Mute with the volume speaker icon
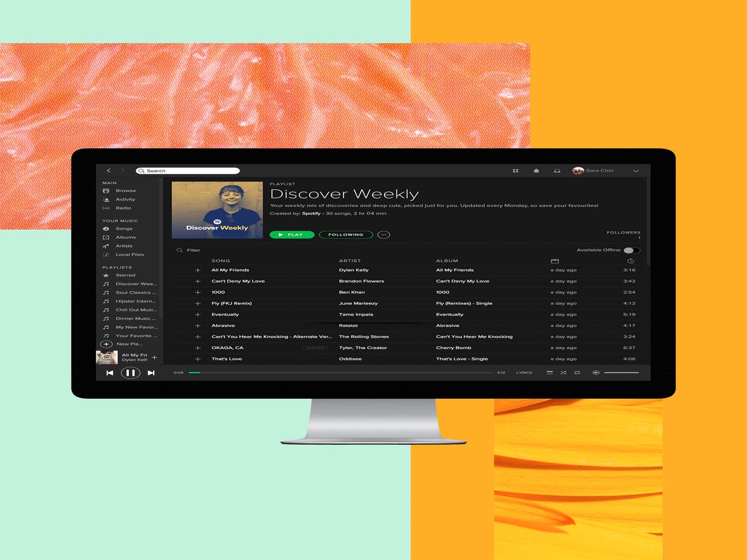Screen dimensions: 747x560 [x=596, y=373]
